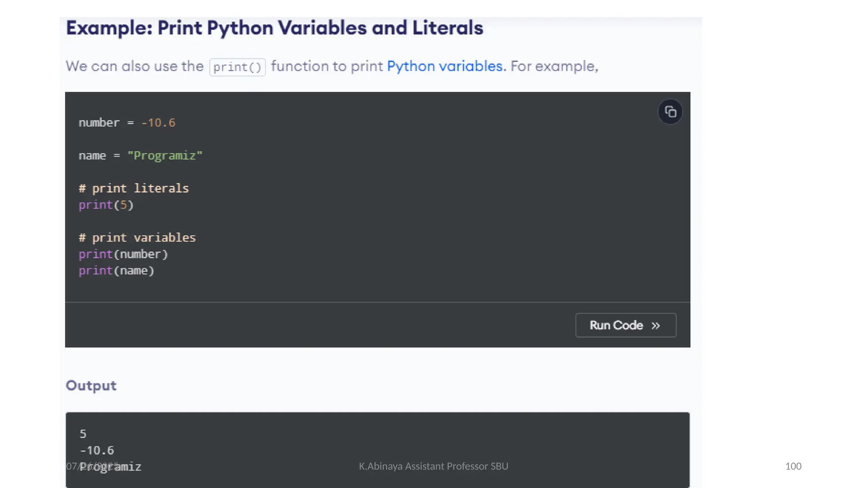Click the double chevron on Run Code

click(656, 326)
